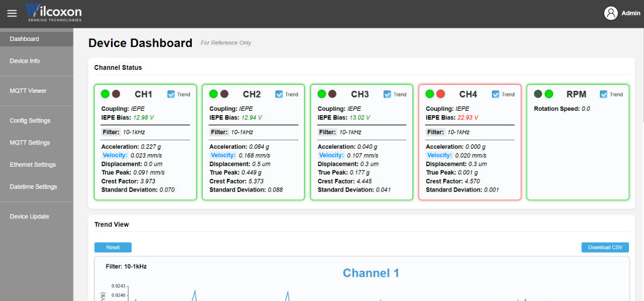This screenshot has height=301, width=644.
Task: Click CH3 Filter label
Action: click(x=327, y=132)
